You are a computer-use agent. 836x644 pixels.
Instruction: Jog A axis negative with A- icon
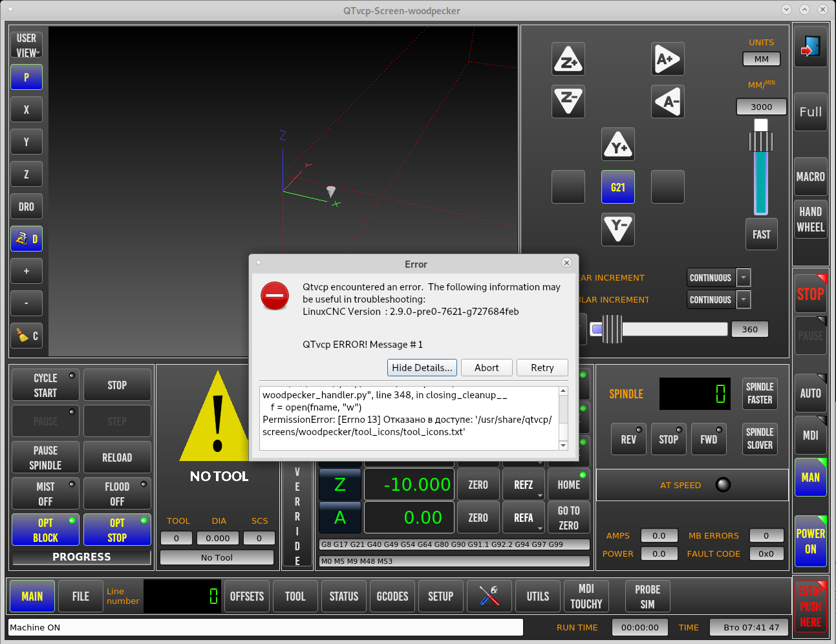[x=668, y=102]
